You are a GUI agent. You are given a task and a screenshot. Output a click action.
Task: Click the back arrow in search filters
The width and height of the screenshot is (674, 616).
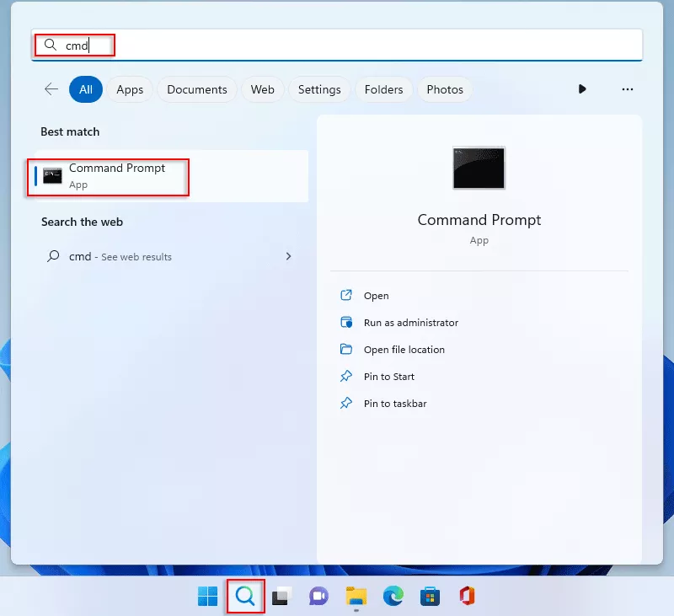[51, 89]
